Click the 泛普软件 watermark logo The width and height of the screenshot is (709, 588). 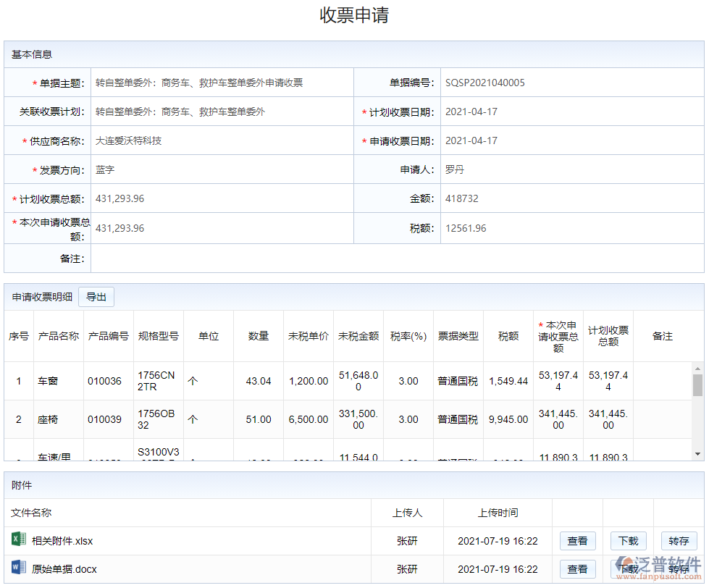point(658,566)
